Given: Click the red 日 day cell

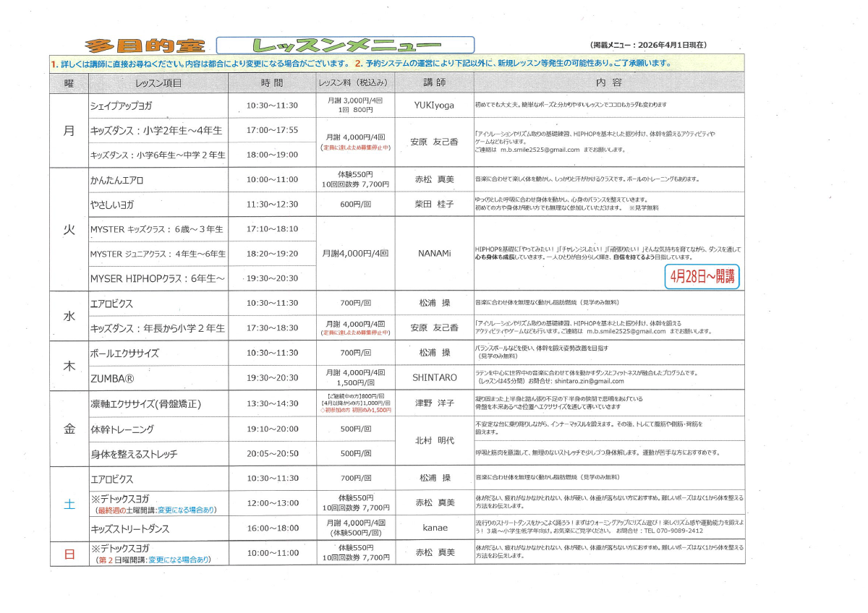Looking at the screenshot, I should [69, 554].
